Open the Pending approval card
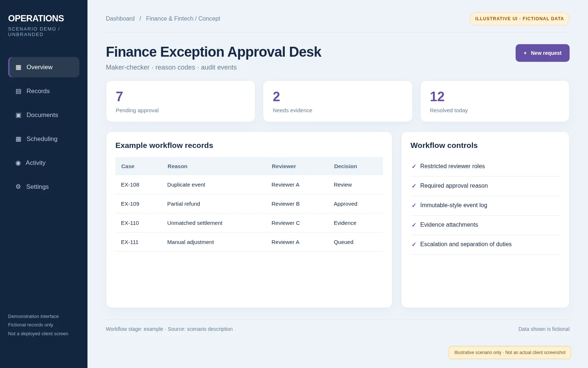 click(x=180, y=101)
